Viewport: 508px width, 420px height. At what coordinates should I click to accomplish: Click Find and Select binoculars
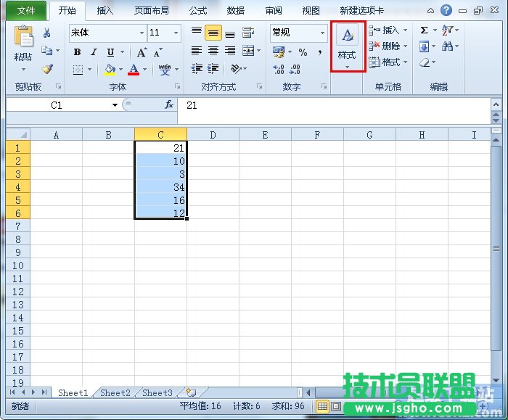point(448,46)
